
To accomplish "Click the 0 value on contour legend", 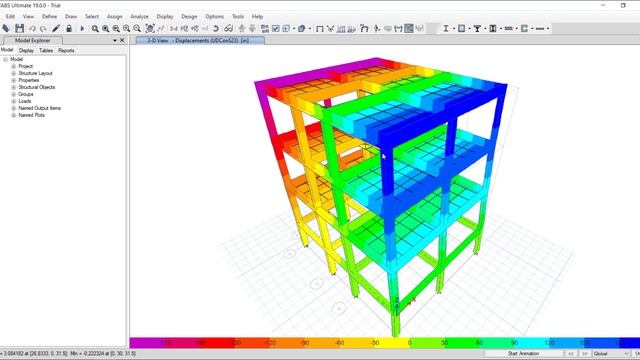I will tap(409, 343).
